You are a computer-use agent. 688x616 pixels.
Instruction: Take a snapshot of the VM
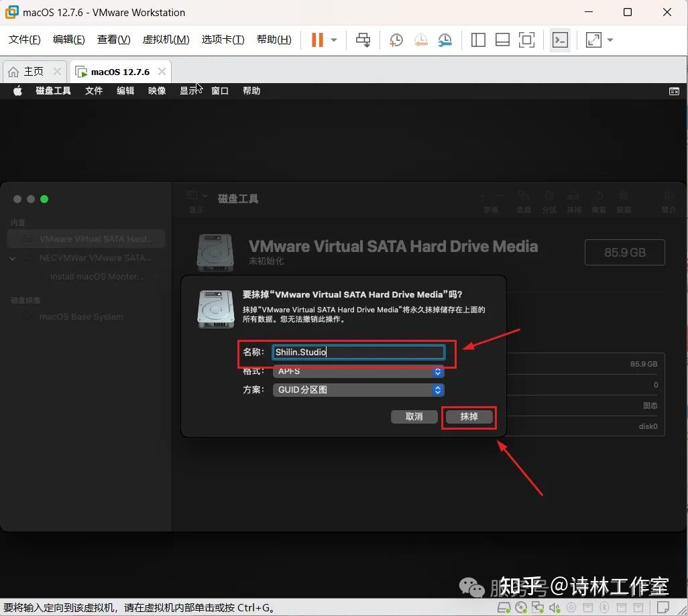click(396, 40)
